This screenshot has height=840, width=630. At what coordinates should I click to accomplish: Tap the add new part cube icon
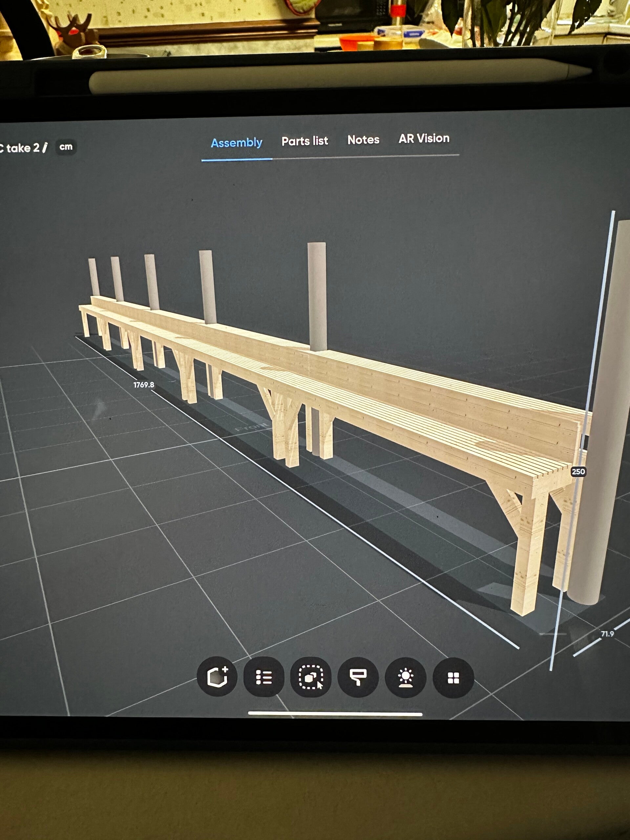[217, 676]
